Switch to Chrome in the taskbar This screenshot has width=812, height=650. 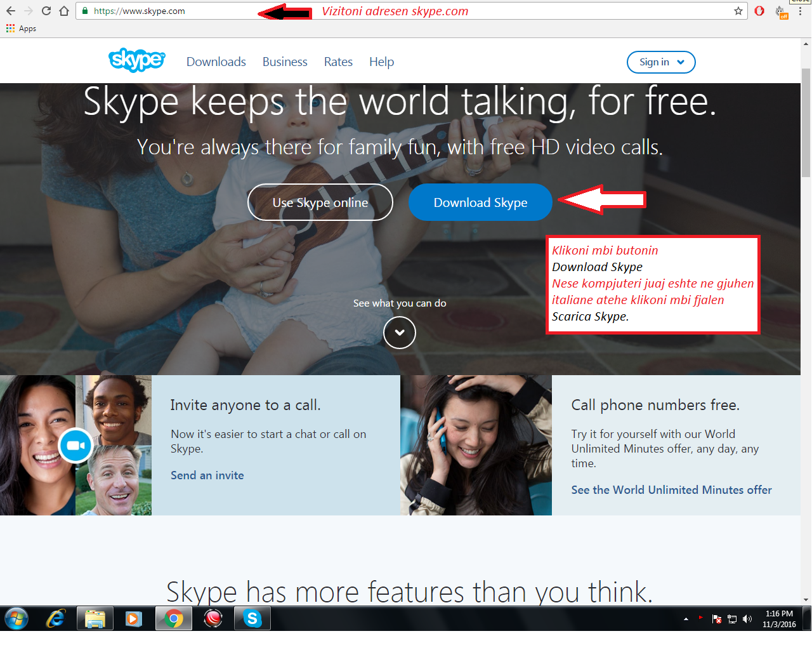click(174, 618)
